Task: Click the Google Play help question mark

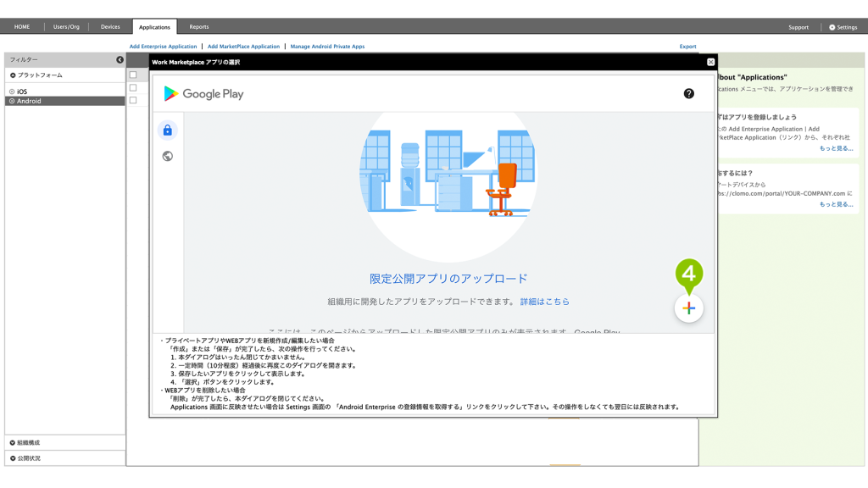Action: tap(688, 93)
